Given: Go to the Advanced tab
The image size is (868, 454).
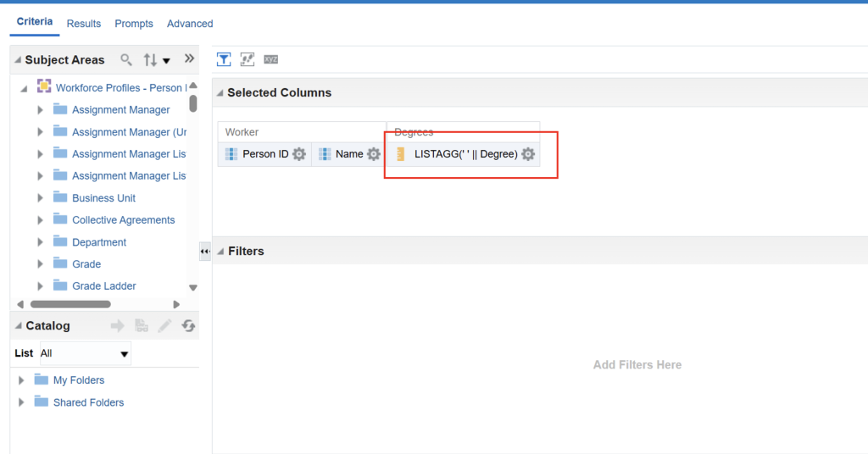Looking at the screenshot, I should coord(190,24).
